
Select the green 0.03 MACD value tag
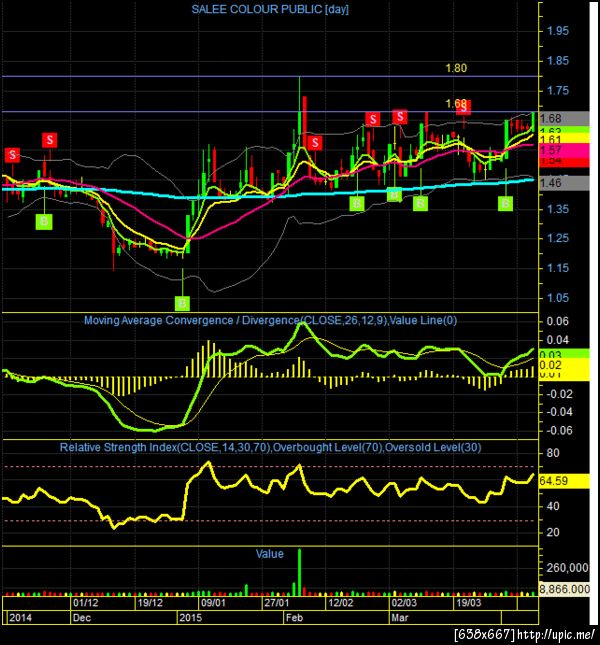pos(563,354)
